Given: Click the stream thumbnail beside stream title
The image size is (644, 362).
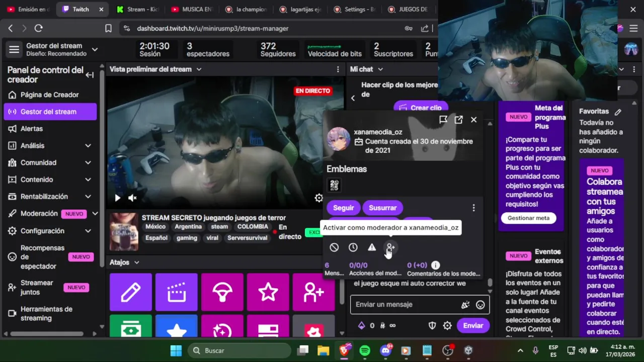Looking at the screenshot, I should tap(124, 232).
